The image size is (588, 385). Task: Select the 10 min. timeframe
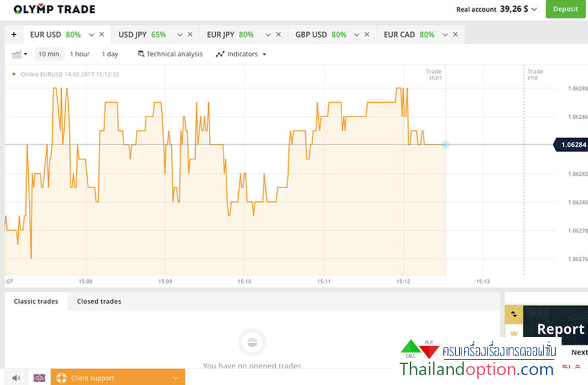(x=49, y=54)
